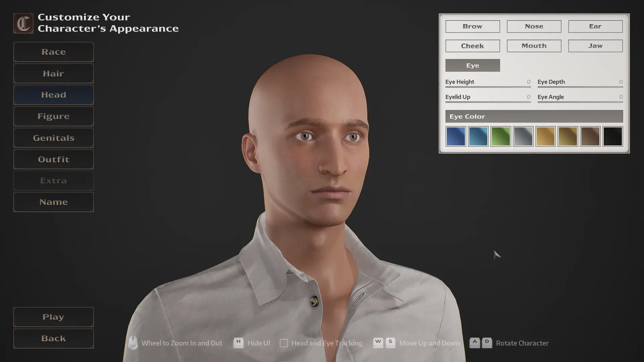This screenshot has height=362, width=644.
Task: Click the H key Hide UI icon
Action: (238, 343)
